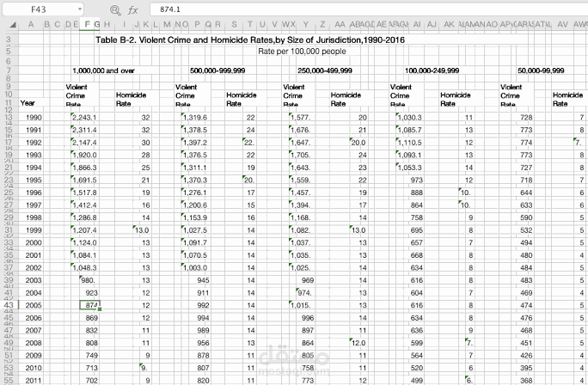Image resolution: width=588 pixels, height=385 pixels.
Task: Click the cell with 749
Action: tap(91, 355)
